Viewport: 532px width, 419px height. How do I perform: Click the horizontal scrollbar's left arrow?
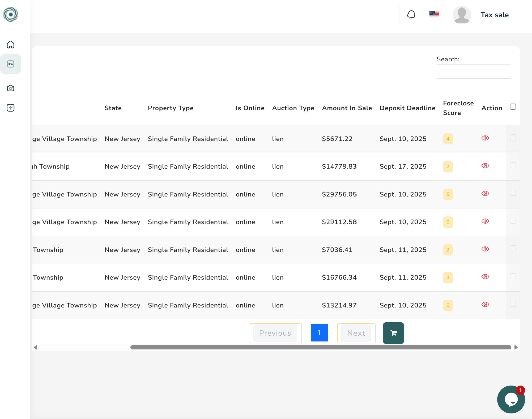(x=36, y=347)
